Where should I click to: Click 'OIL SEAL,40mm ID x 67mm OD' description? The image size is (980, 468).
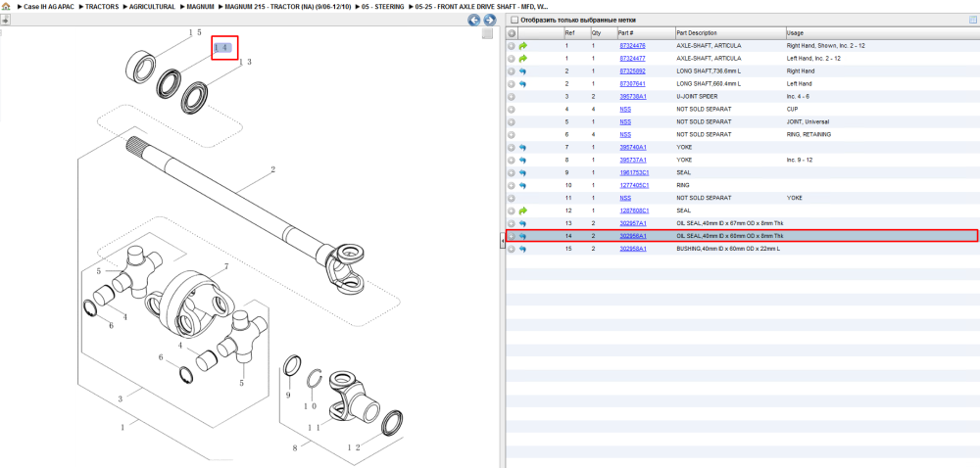click(x=729, y=223)
